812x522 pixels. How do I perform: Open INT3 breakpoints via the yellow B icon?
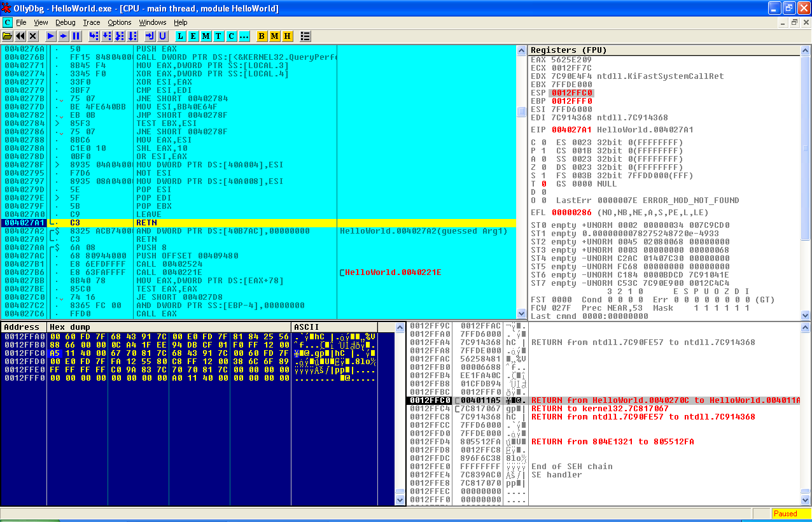262,36
